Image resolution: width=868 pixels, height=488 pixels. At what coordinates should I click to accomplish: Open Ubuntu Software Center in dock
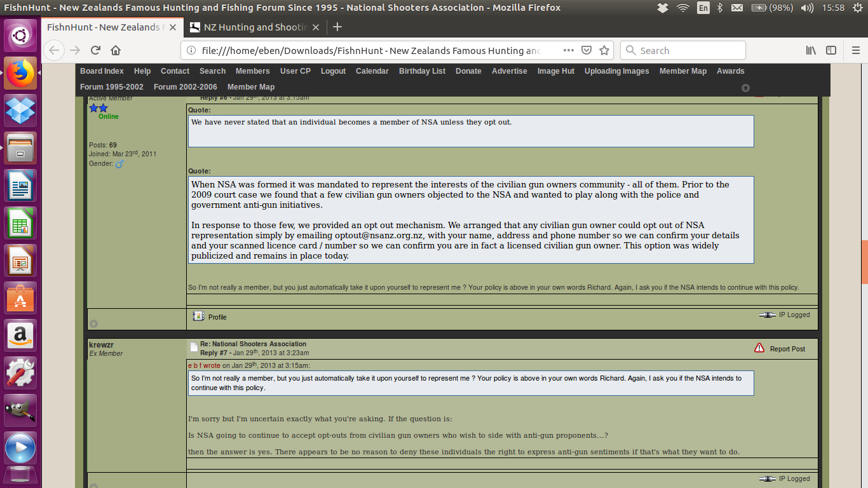coord(21,298)
